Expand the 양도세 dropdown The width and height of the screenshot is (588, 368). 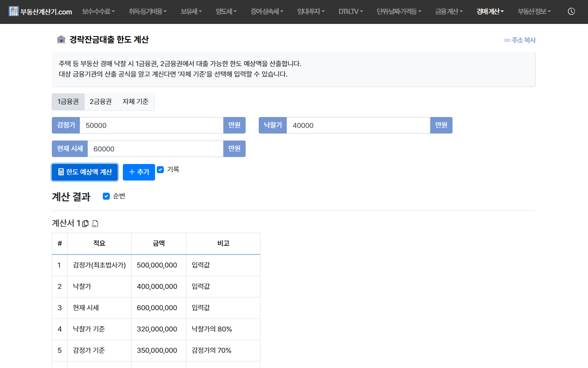point(226,12)
